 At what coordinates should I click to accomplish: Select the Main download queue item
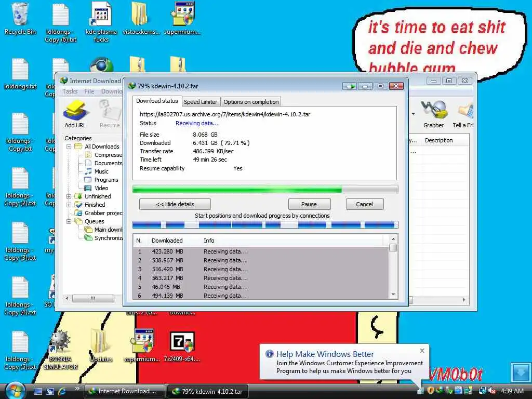click(103, 230)
